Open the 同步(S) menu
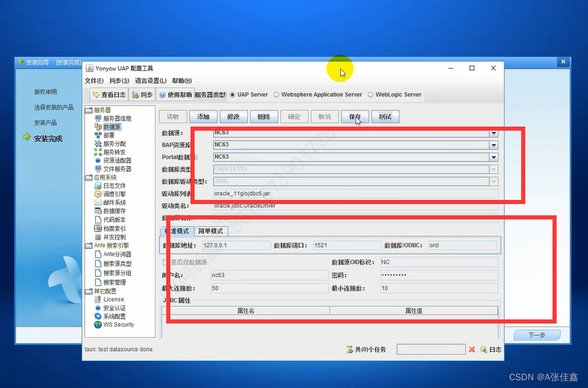This screenshot has height=388, width=588. point(119,80)
